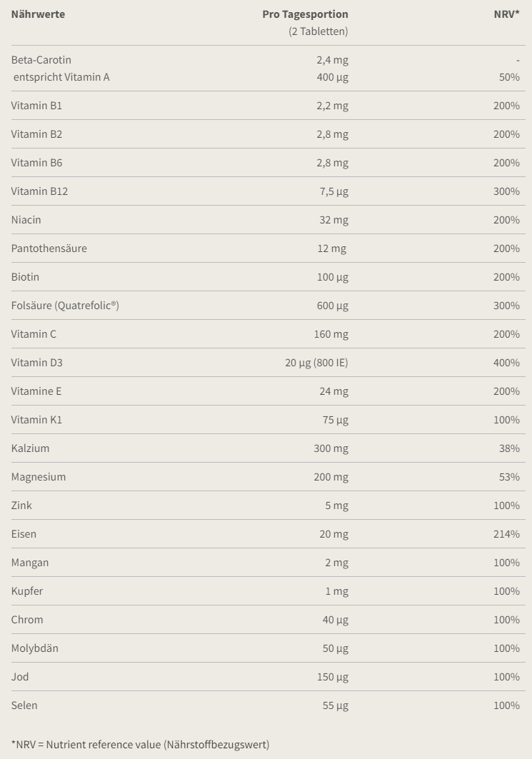Select the Vitamin D3 400% value

[506, 363]
